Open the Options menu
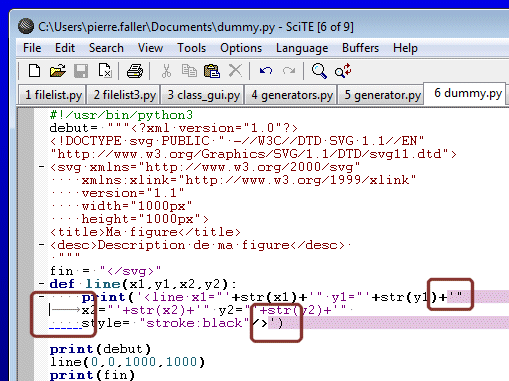This screenshot has width=509, height=381. point(241,48)
